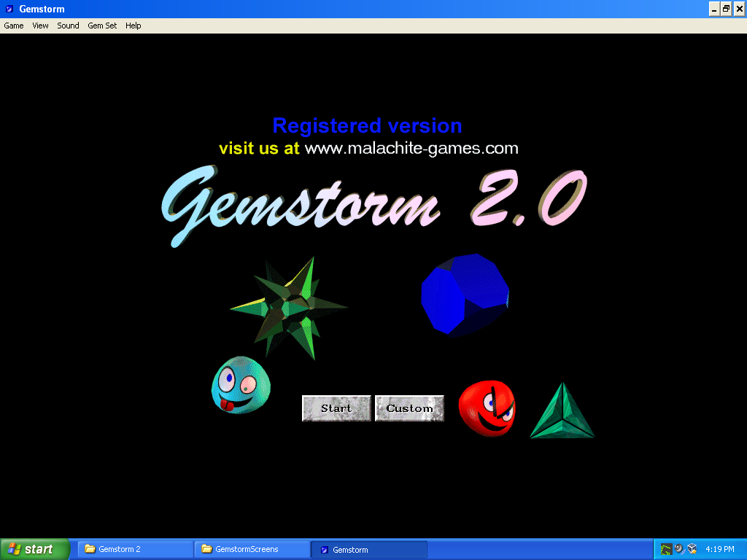747x560 pixels.
Task: Open the Help menu
Action: click(133, 26)
